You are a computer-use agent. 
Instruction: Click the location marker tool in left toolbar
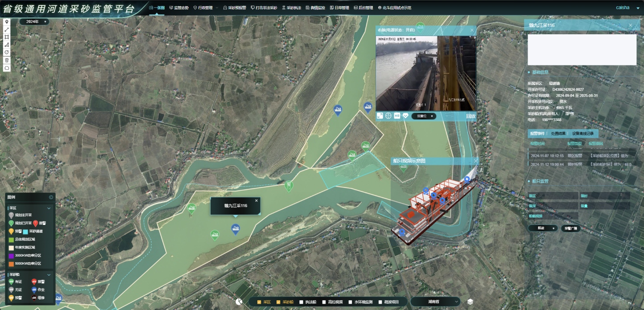7,21
